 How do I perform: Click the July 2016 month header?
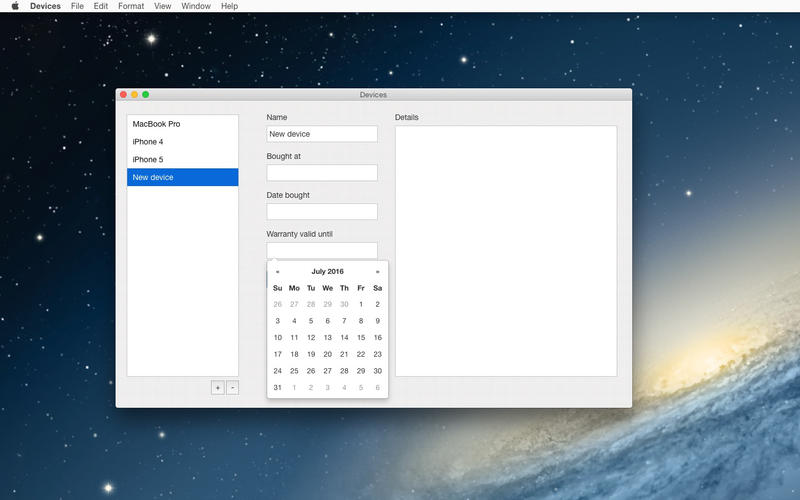pos(327,271)
